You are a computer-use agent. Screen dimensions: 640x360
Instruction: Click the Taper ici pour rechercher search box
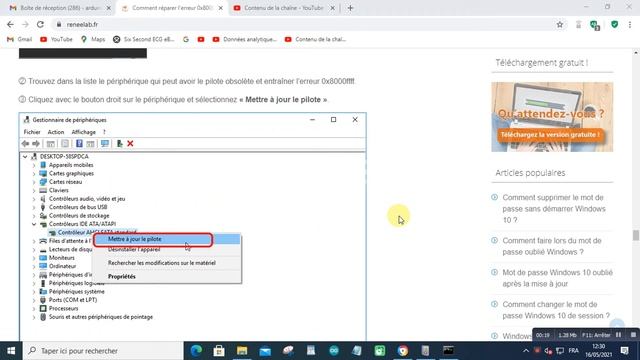[x=104, y=351]
